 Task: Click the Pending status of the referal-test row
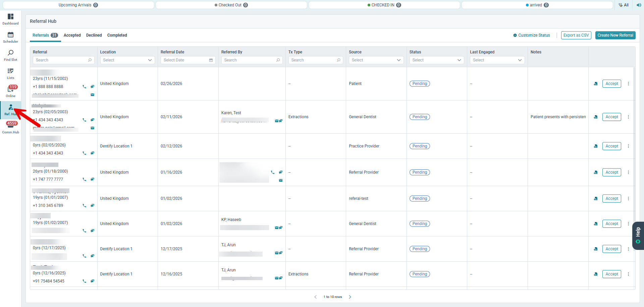(420, 199)
